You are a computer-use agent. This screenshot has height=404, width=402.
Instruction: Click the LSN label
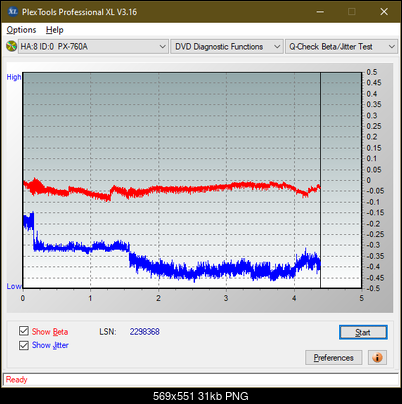[x=108, y=332]
